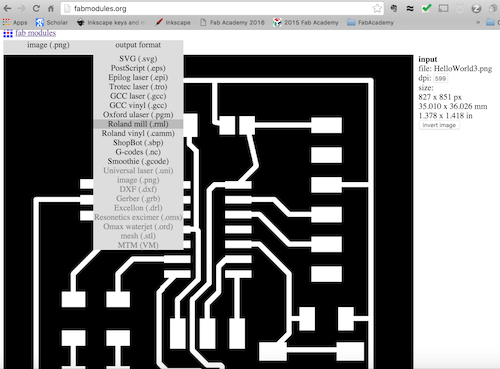Click the browser forward arrow
Viewport: 500px width, 369px height.
21,8
